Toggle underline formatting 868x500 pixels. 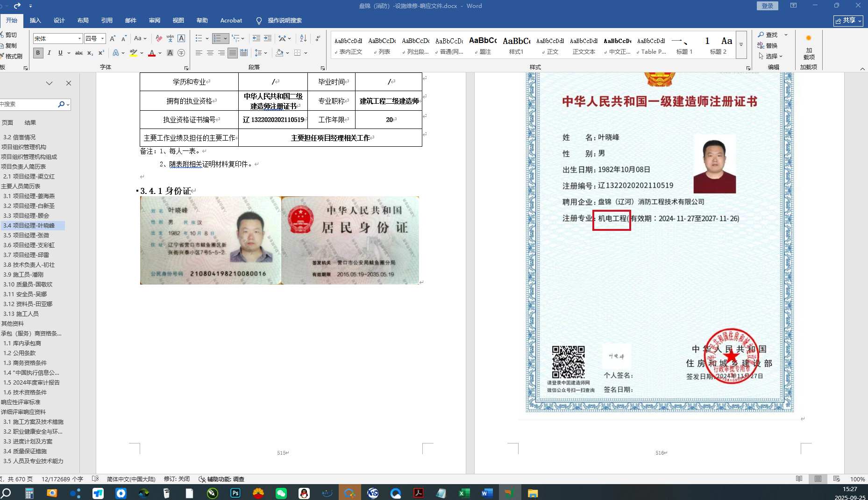coord(60,53)
